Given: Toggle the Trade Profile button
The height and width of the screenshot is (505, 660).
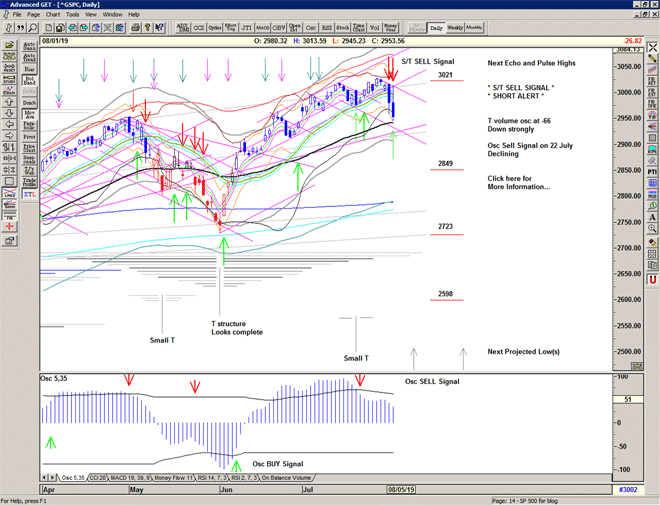Looking at the screenshot, I should coord(29,182).
